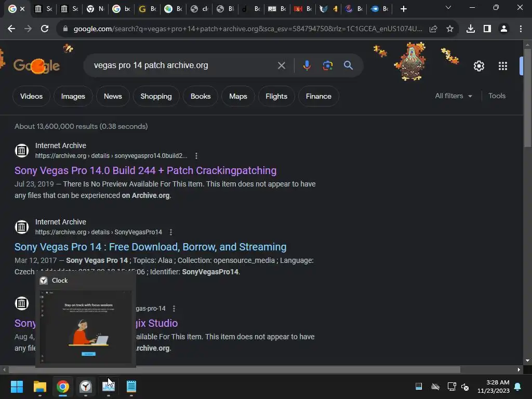Open options for the SonyVegasPro14 result
Screen dimensions: 532x399
(x=170, y=232)
